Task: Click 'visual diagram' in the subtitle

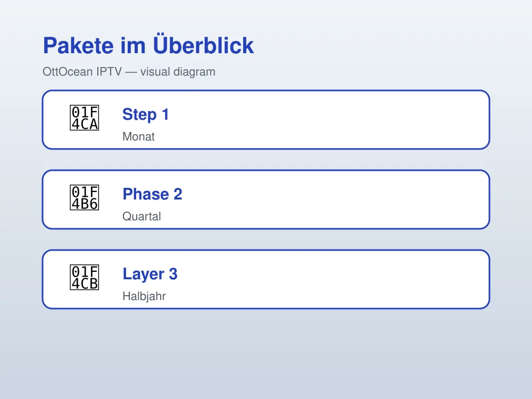Action: click(178, 72)
